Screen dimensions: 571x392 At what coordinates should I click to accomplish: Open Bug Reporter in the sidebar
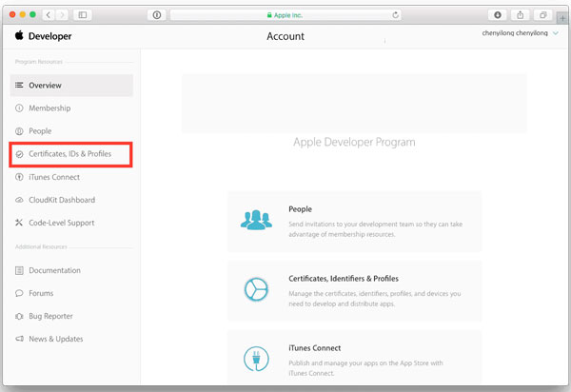(50, 316)
